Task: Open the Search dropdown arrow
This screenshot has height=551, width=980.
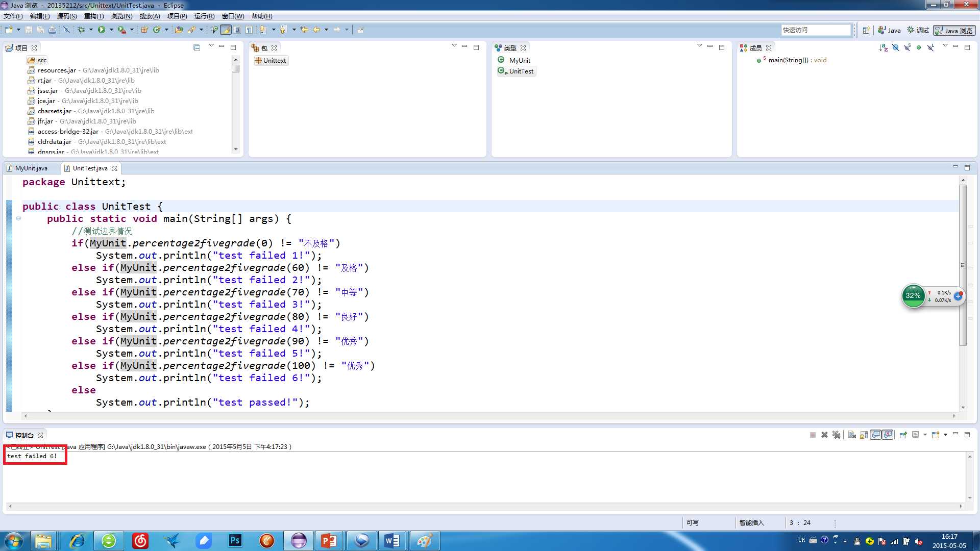Action: tap(201, 30)
